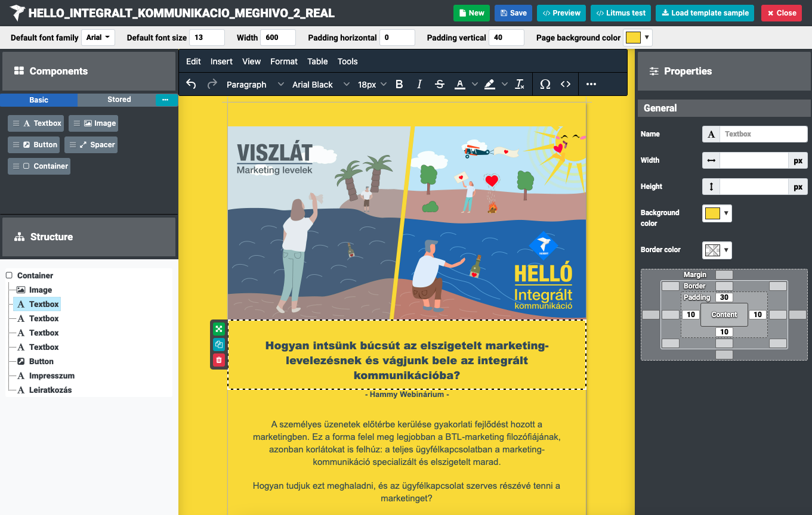Insert special character with omega icon

[x=545, y=84]
